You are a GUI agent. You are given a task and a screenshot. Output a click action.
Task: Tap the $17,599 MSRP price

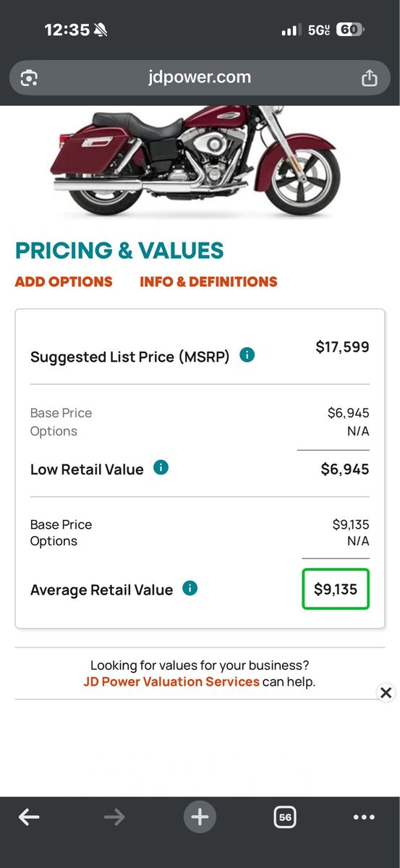[x=342, y=347]
